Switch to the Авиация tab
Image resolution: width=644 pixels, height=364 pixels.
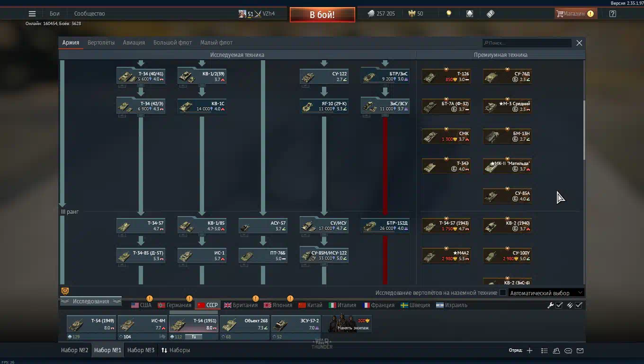134,43
